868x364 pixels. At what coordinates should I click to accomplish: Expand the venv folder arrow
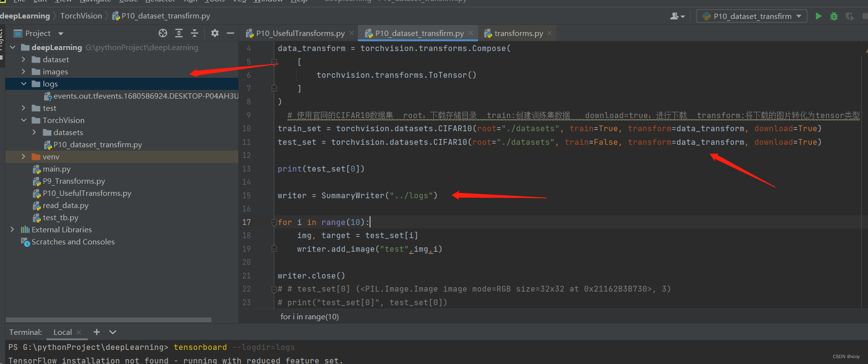[23, 156]
